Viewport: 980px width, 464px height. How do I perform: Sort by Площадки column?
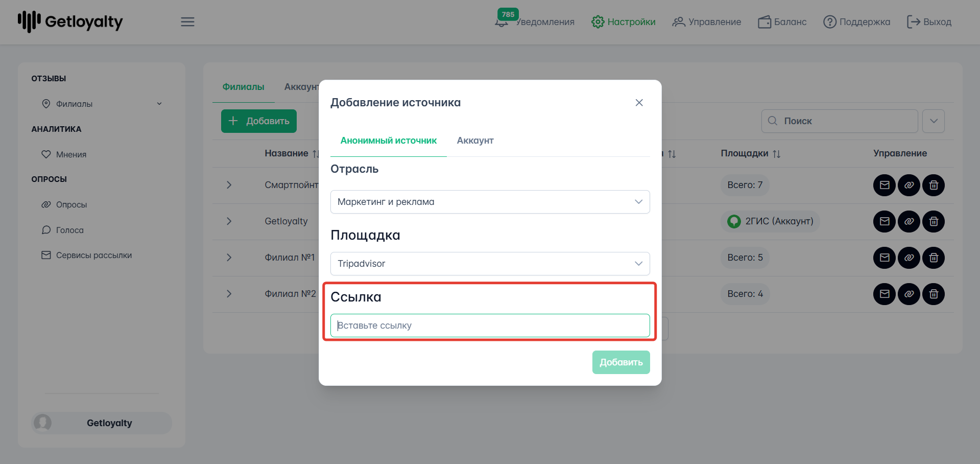776,154
